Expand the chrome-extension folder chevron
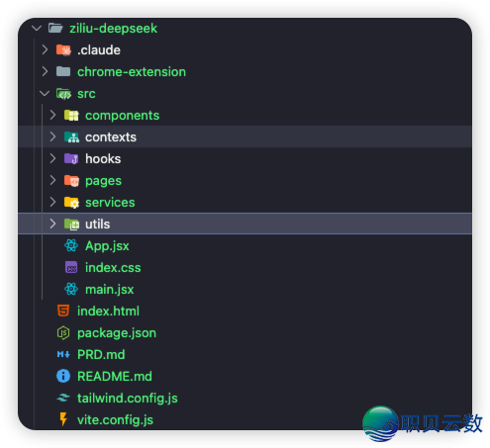Viewport: 490px width, 448px height. 45,72
